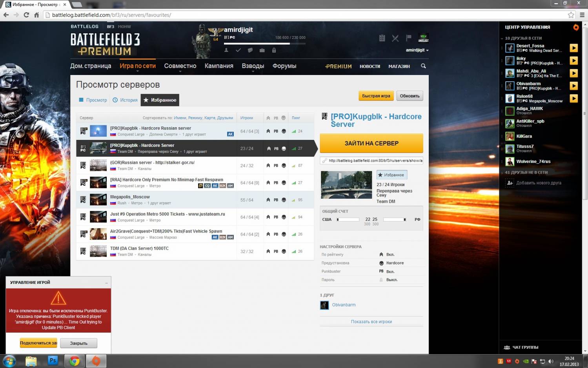Select the Избранное tab

point(160,100)
